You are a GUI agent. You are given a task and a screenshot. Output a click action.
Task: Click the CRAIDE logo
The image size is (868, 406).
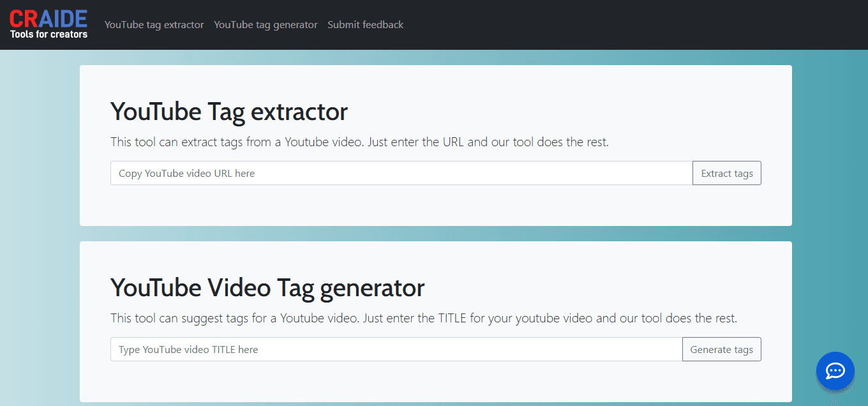point(49,20)
